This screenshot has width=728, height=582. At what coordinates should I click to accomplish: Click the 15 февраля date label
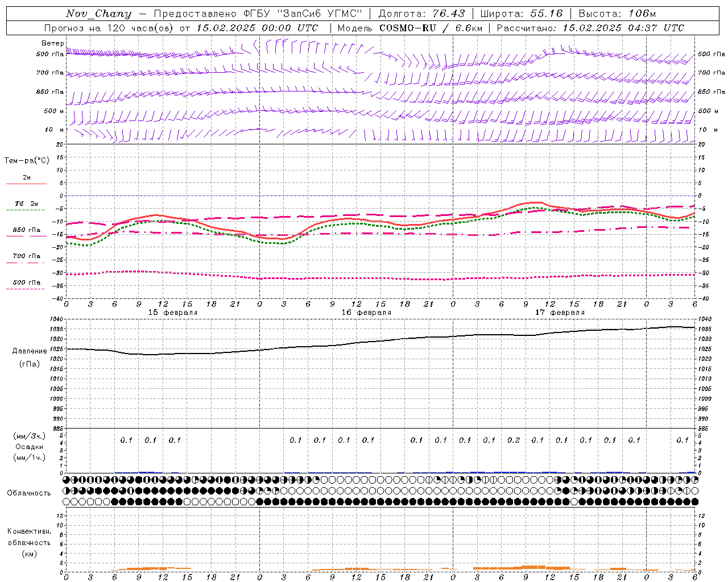tap(173, 313)
